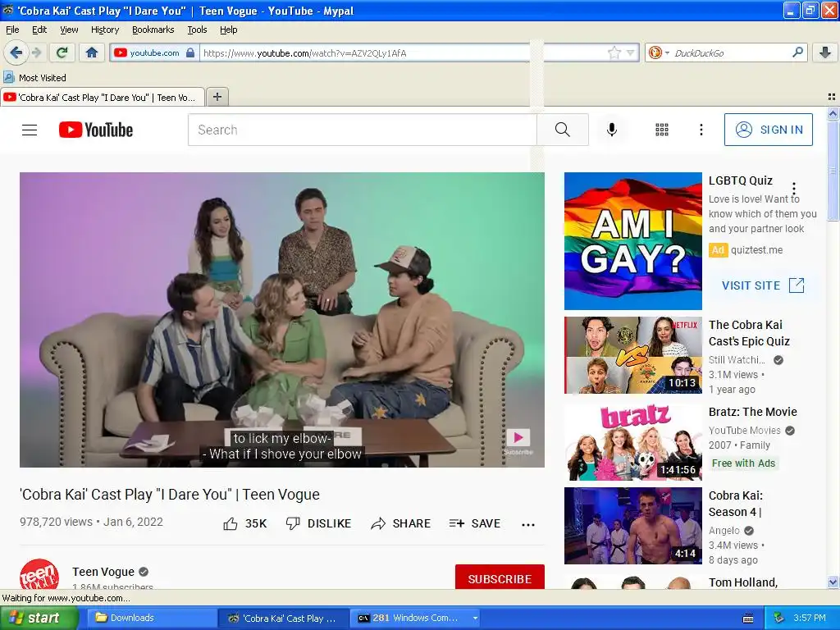Click the Windows start button
This screenshot has width=840, height=630.
tap(39, 618)
